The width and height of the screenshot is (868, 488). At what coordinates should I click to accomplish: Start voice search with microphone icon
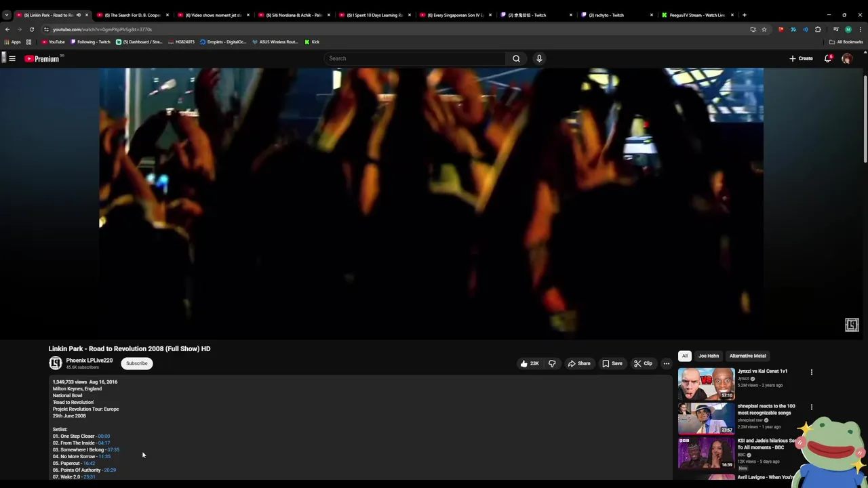(x=539, y=58)
